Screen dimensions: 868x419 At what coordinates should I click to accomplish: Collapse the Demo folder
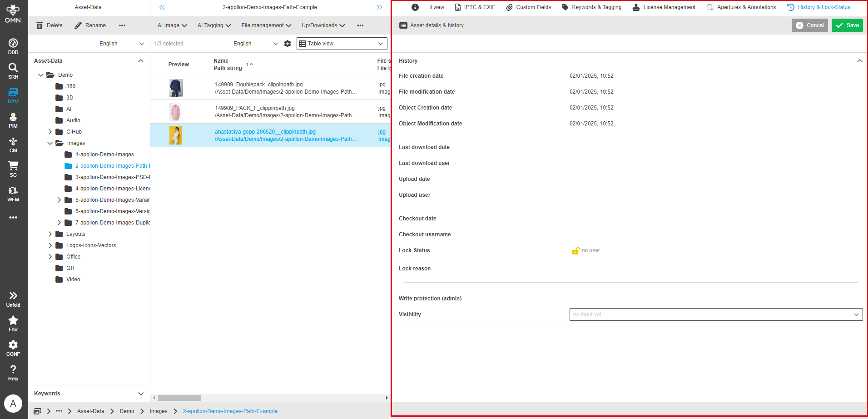tap(41, 75)
